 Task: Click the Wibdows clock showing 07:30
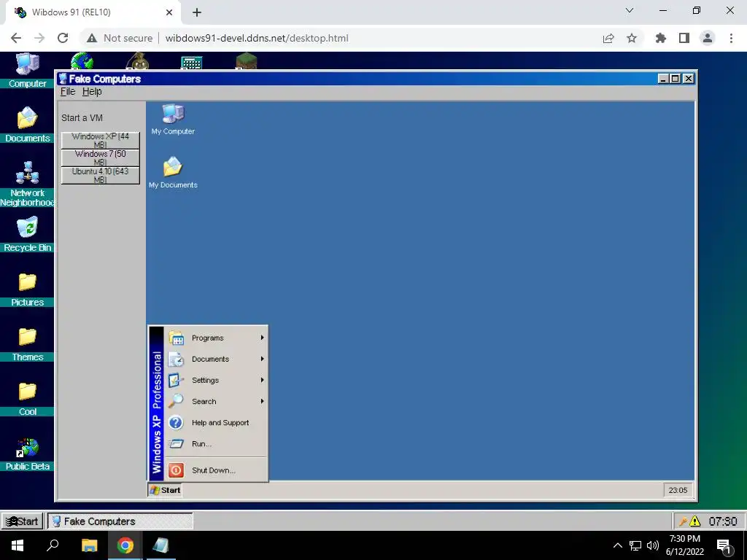(x=723, y=521)
